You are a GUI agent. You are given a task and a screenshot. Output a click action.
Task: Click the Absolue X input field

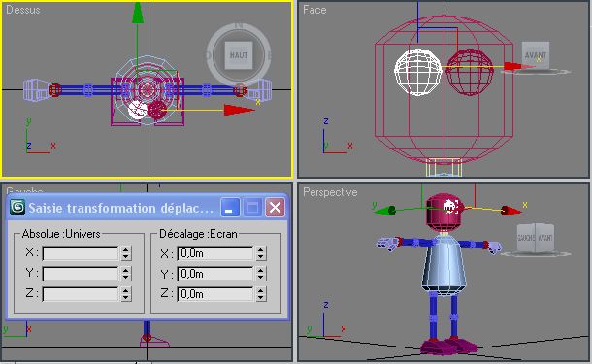point(81,253)
